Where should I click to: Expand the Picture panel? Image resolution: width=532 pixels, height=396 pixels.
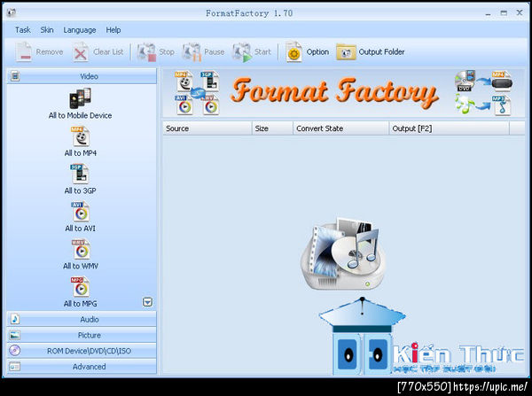[x=82, y=335]
